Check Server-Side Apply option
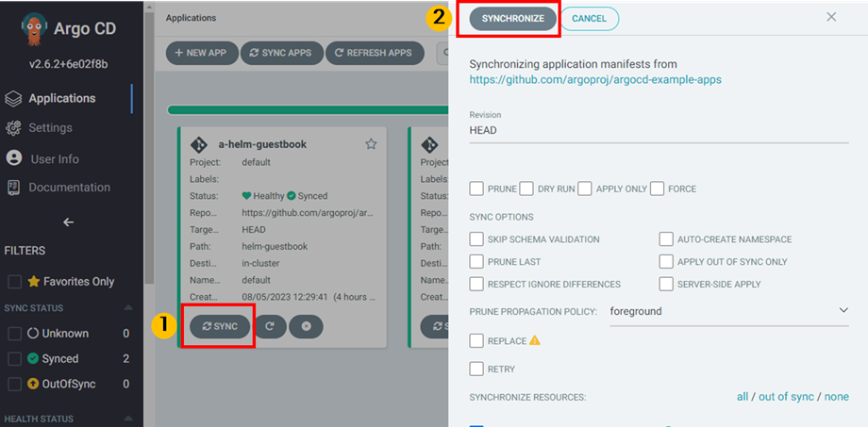Viewport: 868px width, 427px height. (x=666, y=284)
